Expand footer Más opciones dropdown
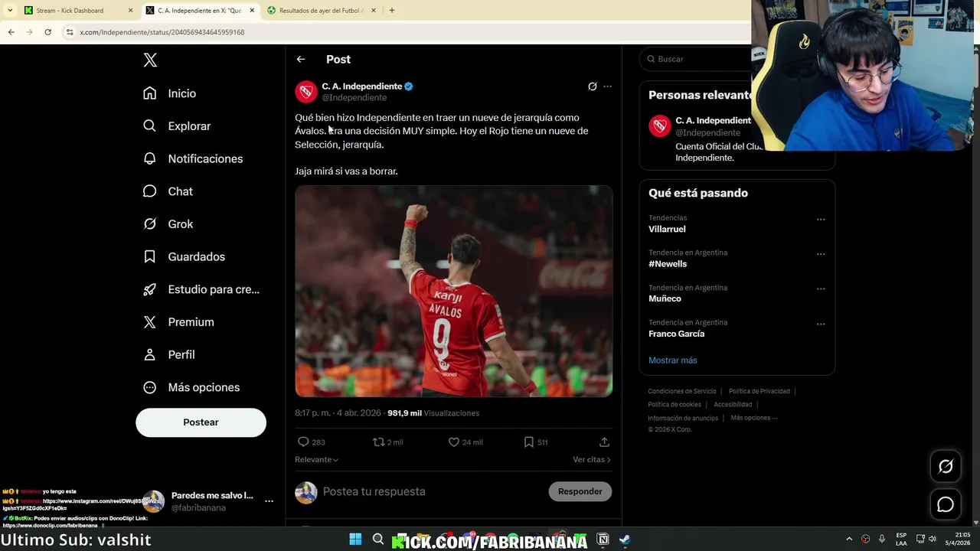Screen dimensions: 980x551 pyautogui.click(x=754, y=418)
